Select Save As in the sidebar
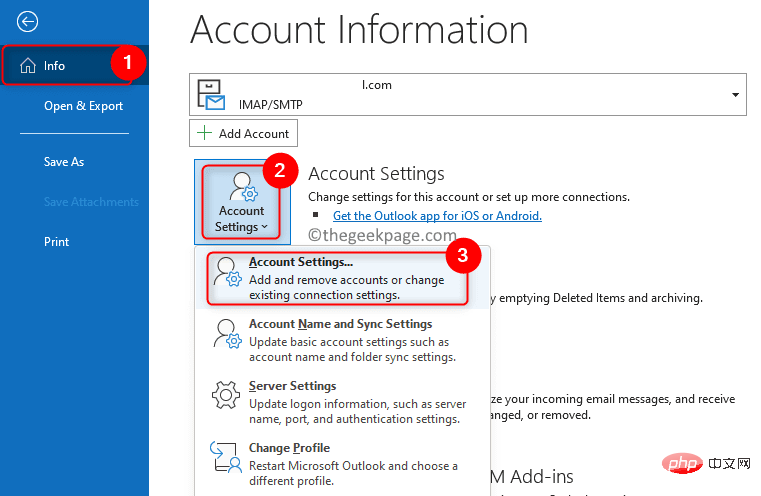 tap(64, 161)
